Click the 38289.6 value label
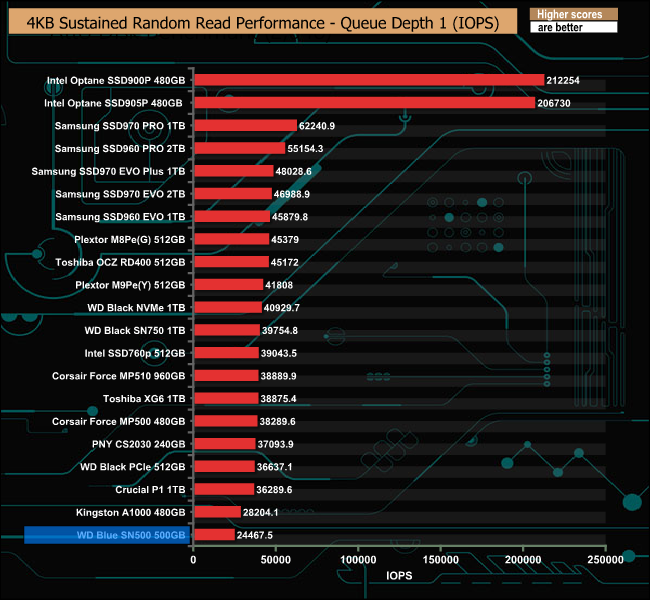 click(277, 422)
